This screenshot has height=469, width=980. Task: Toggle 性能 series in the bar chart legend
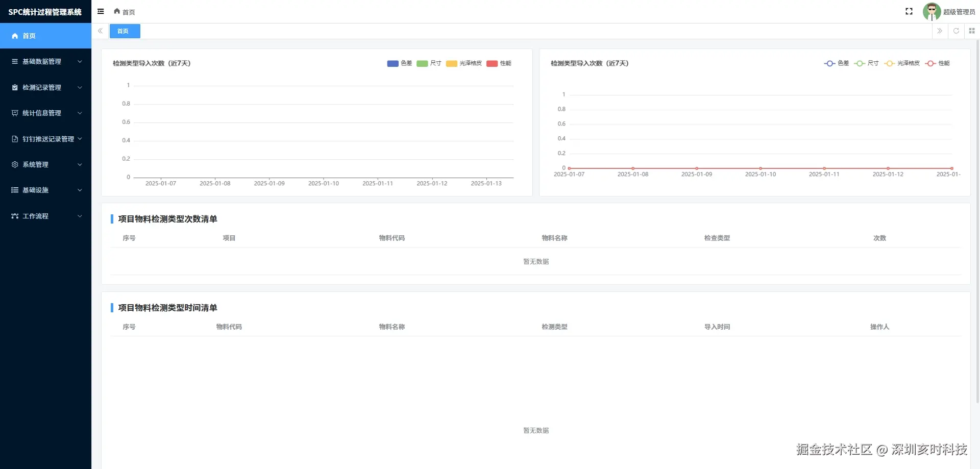[499, 63]
